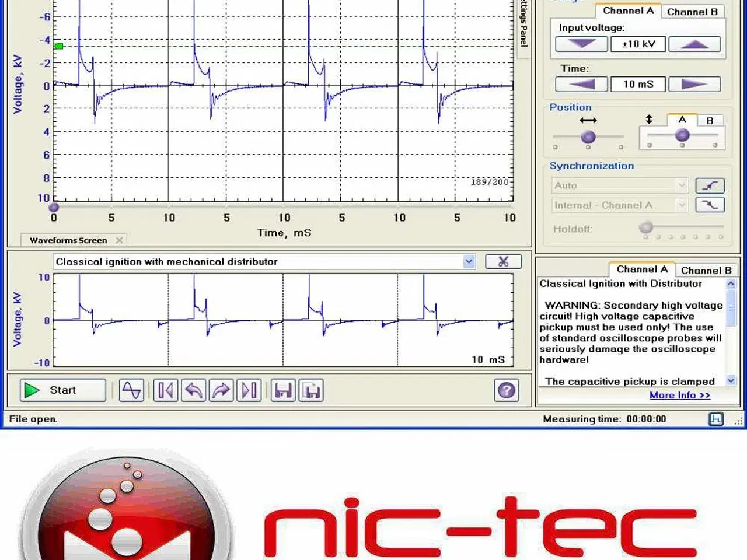This screenshot has width=747, height=560.
Task: Click the sine waveform toolbar icon
Action: point(131,390)
